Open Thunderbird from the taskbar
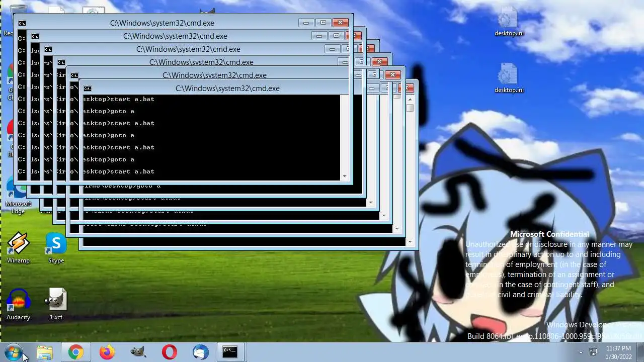Viewport: 644px width, 362px height. pyautogui.click(x=200, y=352)
